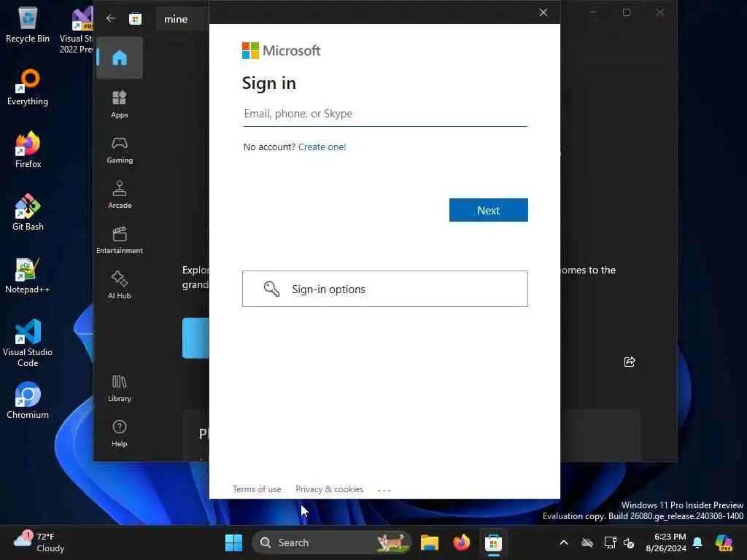Click the Create one! link
The width and height of the screenshot is (747, 560).
[322, 147]
